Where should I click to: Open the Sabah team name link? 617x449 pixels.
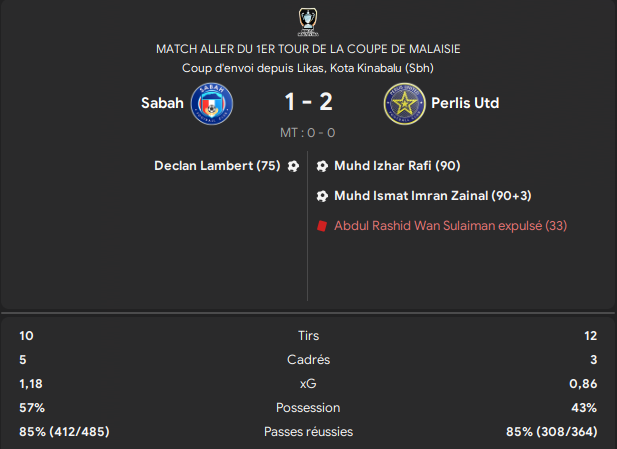162,103
